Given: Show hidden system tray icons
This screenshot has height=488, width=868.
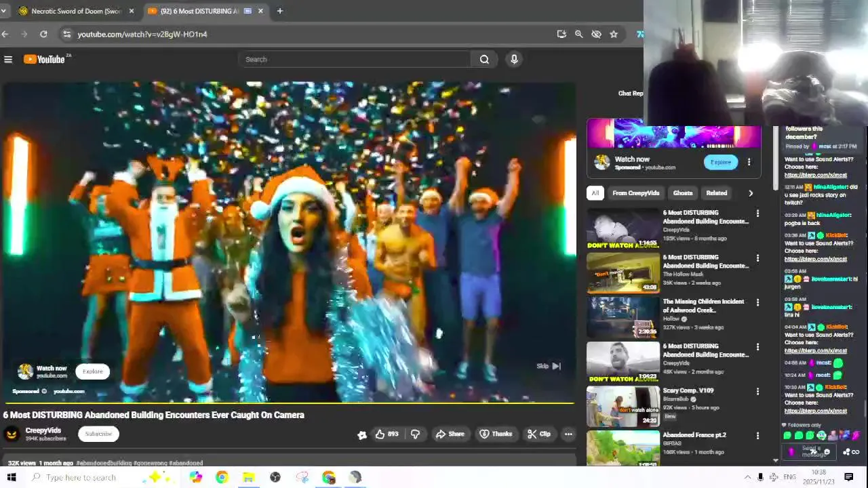Looking at the screenshot, I should (747, 477).
